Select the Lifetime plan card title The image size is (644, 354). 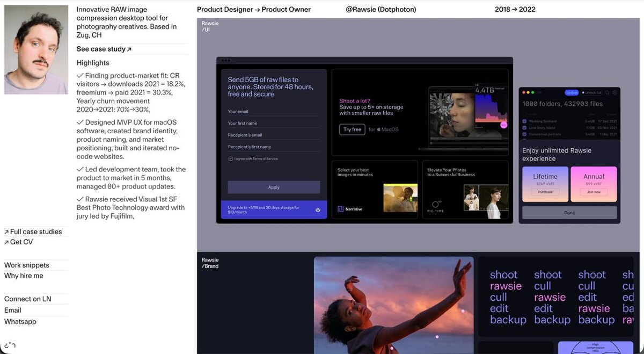545,177
